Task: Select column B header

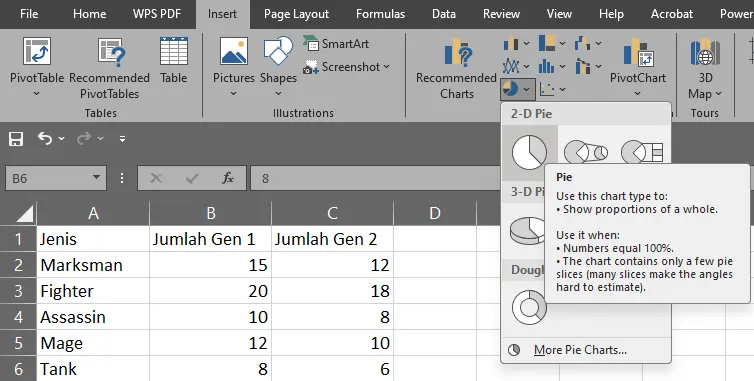Action: [211, 214]
